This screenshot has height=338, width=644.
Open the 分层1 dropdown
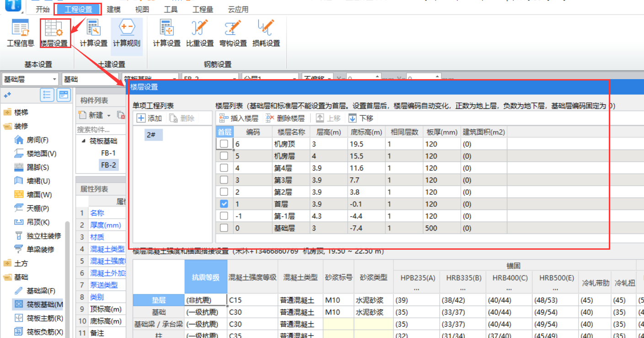pos(270,79)
